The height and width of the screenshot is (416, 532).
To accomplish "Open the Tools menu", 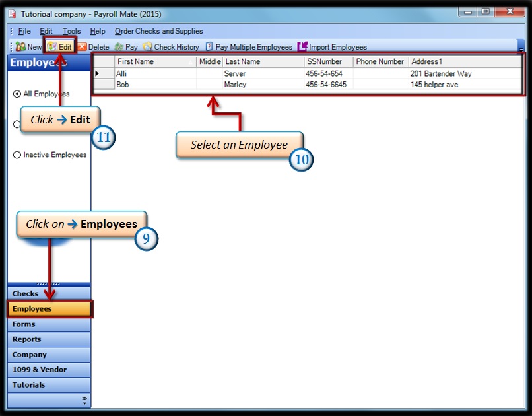I will 71,31.
